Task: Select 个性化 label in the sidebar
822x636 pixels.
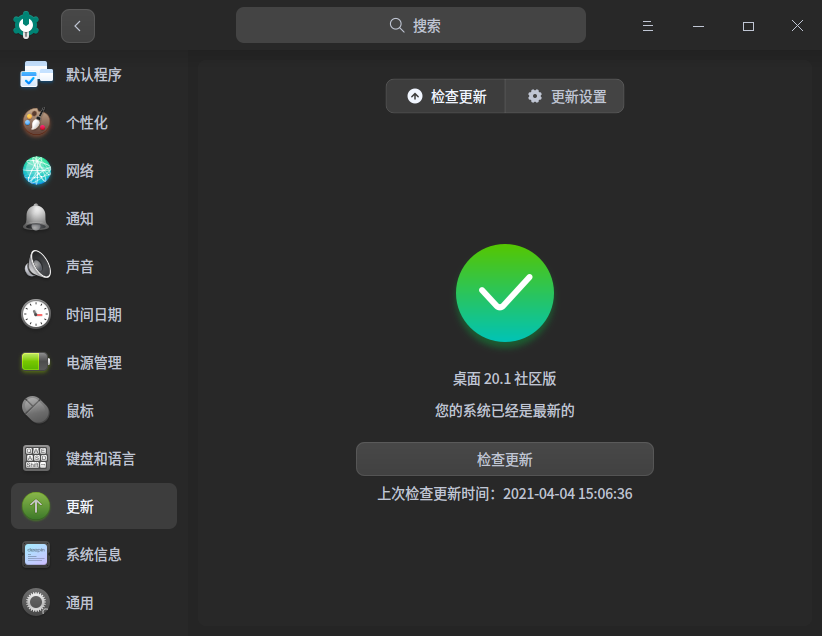Action: [x=87, y=123]
